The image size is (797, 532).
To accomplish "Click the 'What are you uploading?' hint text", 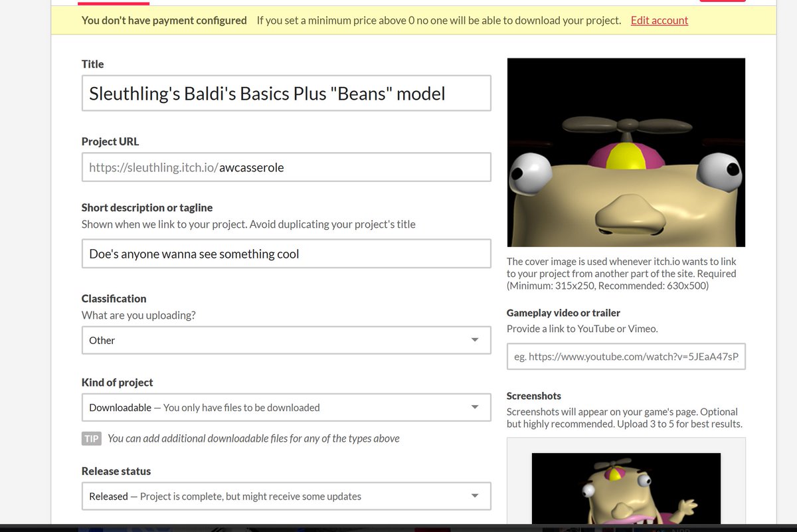I will [138, 315].
